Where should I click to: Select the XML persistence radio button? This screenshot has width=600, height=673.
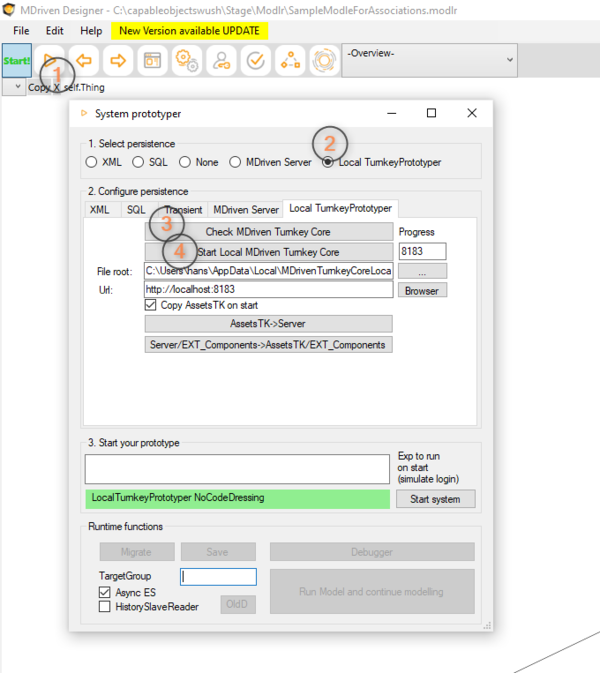[x=91, y=162]
